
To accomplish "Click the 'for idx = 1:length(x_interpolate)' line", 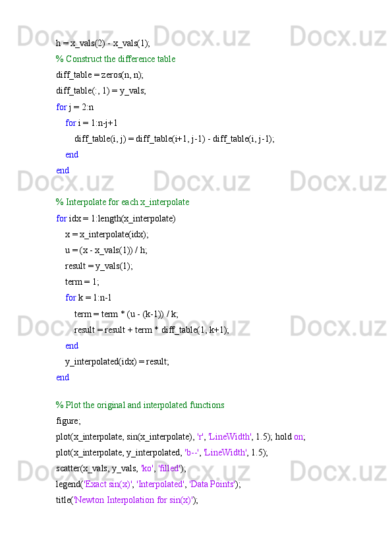I will click(116, 218).
